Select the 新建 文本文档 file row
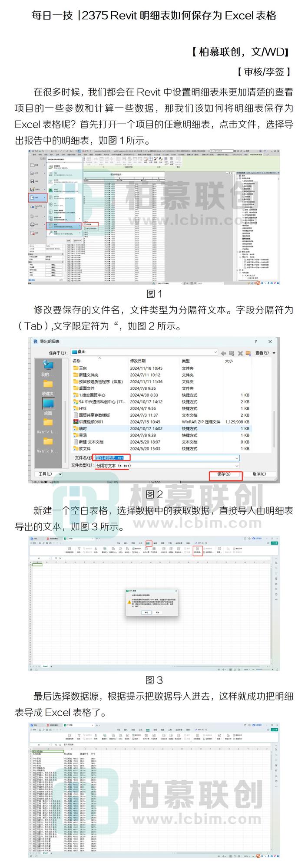This screenshot has height=868, width=308. [162, 442]
